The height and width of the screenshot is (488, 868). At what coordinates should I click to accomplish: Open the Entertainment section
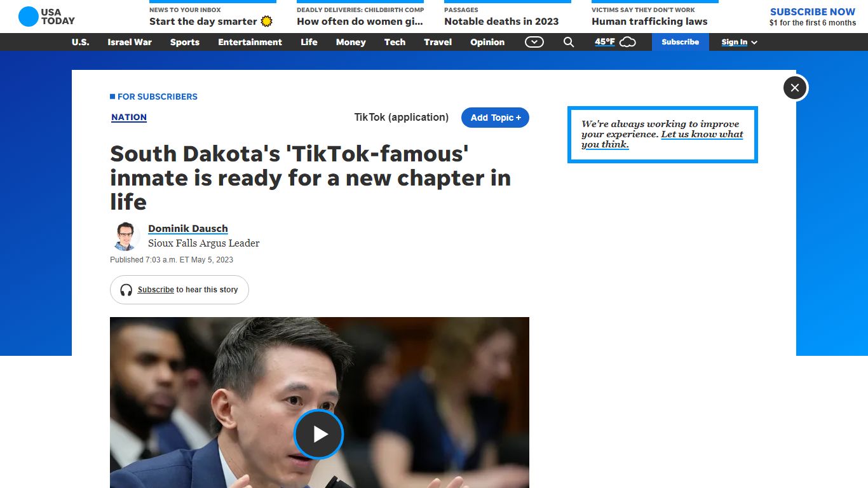point(250,42)
